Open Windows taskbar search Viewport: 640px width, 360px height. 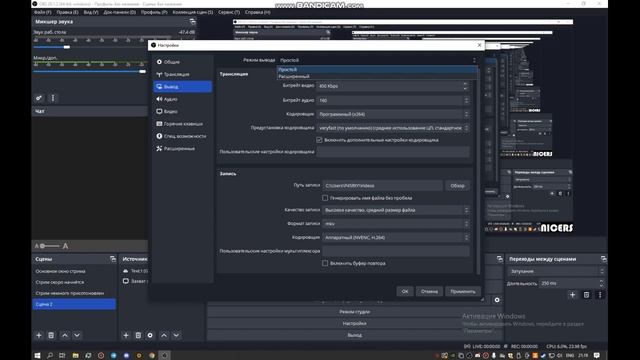50,356
